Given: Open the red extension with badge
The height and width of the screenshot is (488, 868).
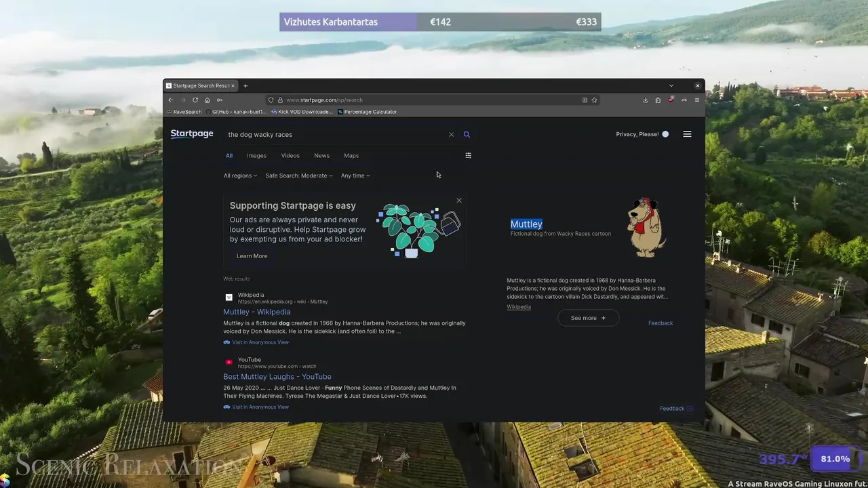Looking at the screenshot, I should pos(671,100).
